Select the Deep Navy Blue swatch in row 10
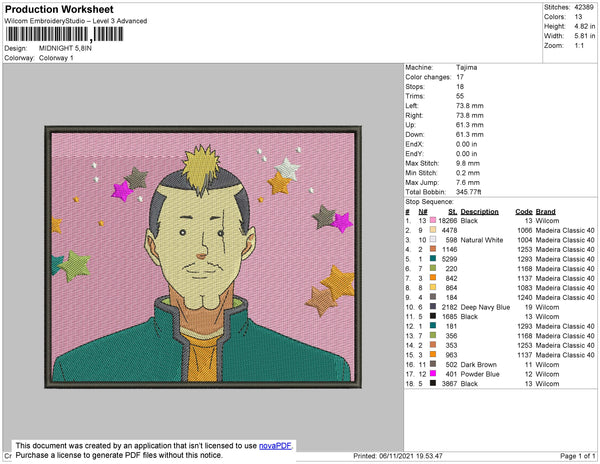The width and height of the screenshot is (600, 464). 433,307
